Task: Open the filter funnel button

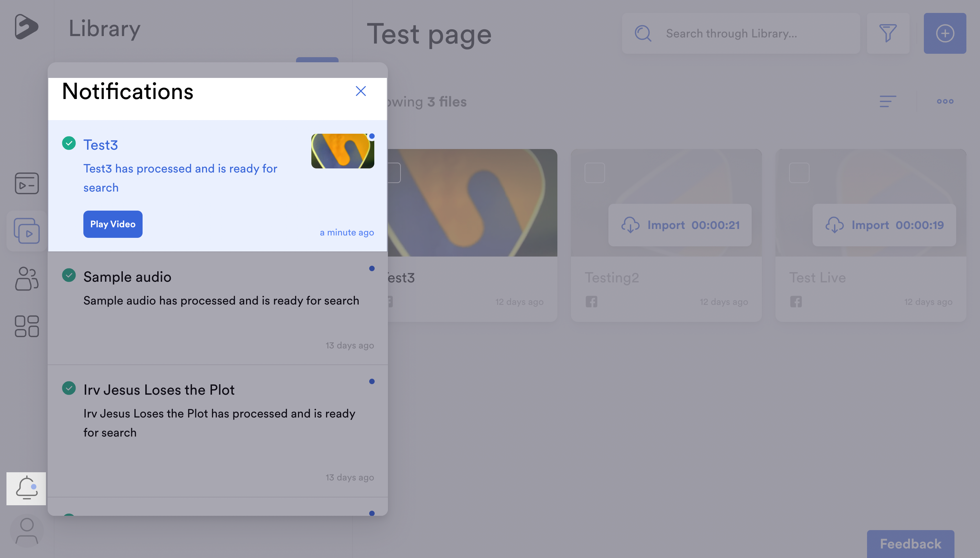Action: (888, 33)
